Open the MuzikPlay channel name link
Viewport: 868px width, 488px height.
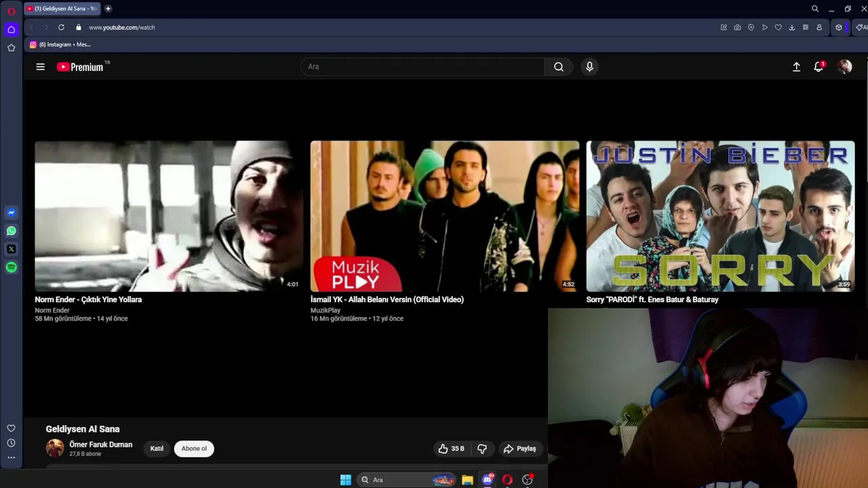[325, 310]
